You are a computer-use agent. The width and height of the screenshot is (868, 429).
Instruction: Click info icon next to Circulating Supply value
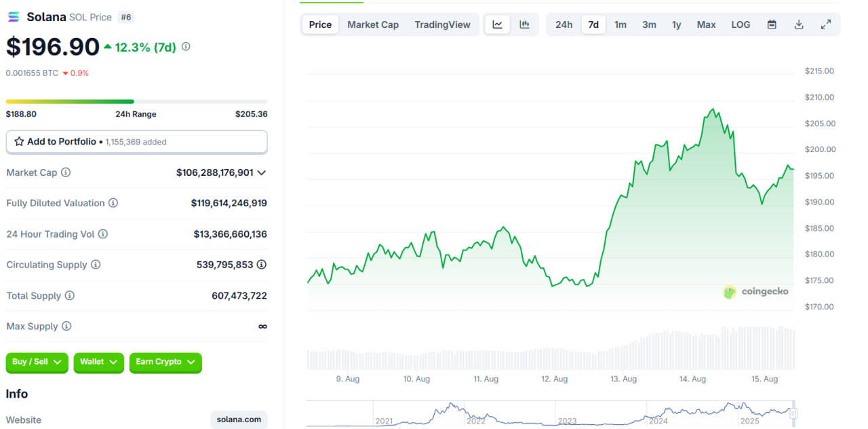tap(261, 265)
